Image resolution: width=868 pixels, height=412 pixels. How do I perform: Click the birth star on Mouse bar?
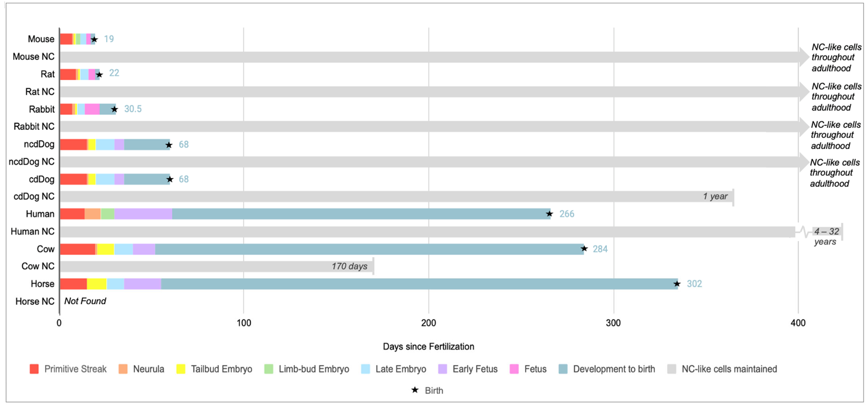pyautogui.click(x=94, y=39)
